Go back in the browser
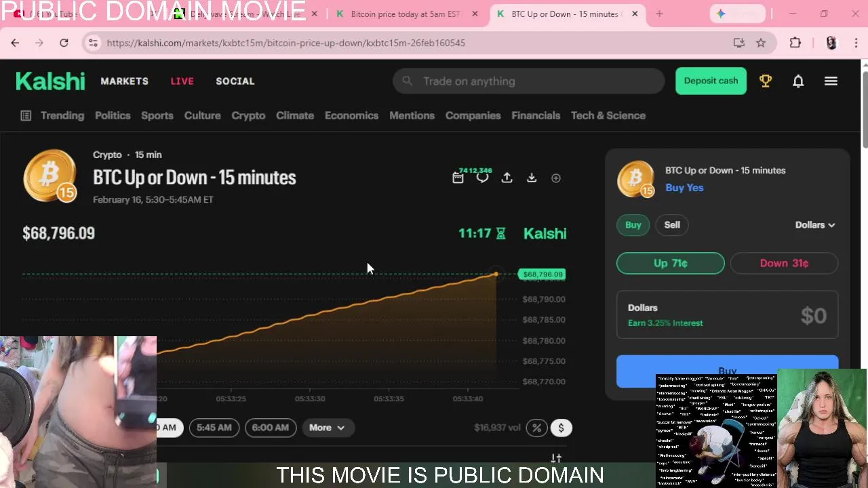Viewport: 868px width, 488px height. coord(15,43)
